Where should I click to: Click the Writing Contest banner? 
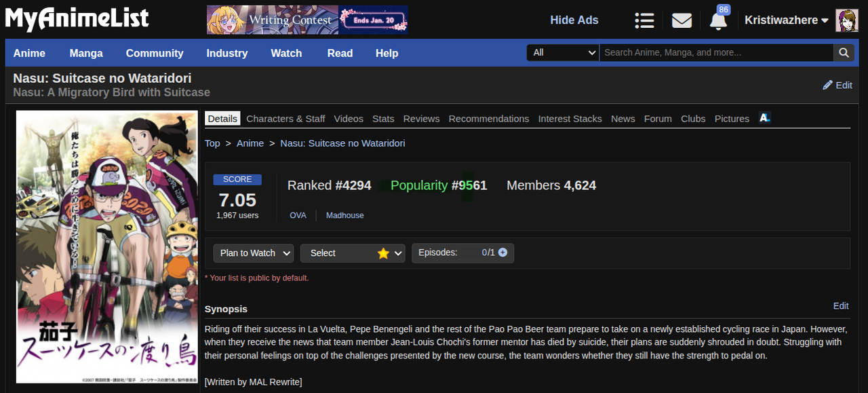click(x=307, y=20)
